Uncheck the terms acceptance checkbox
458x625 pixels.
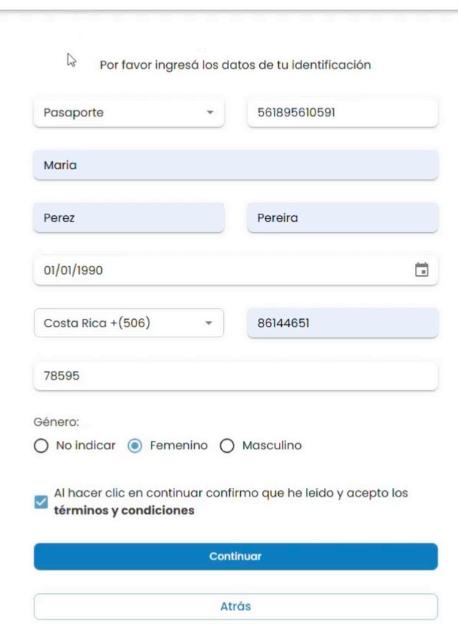pos(41,502)
